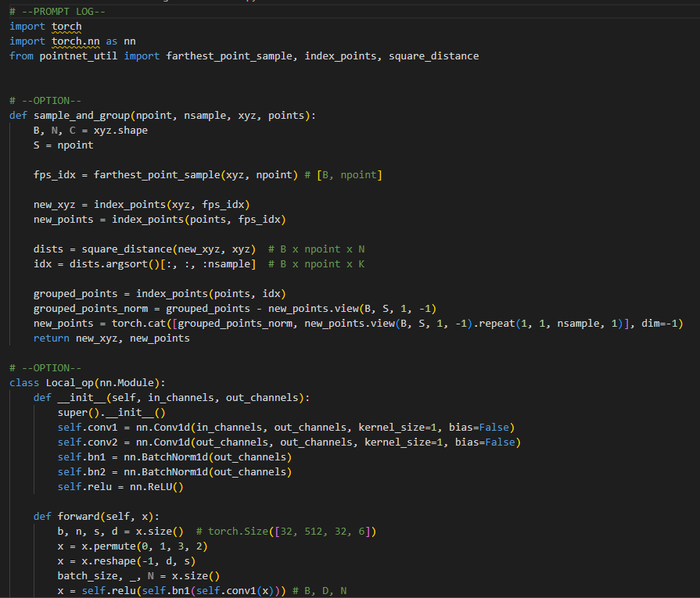Click the 'B, N, C = xyz.shape' line
This screenshot has width=700, height=598.
[91, 131]
